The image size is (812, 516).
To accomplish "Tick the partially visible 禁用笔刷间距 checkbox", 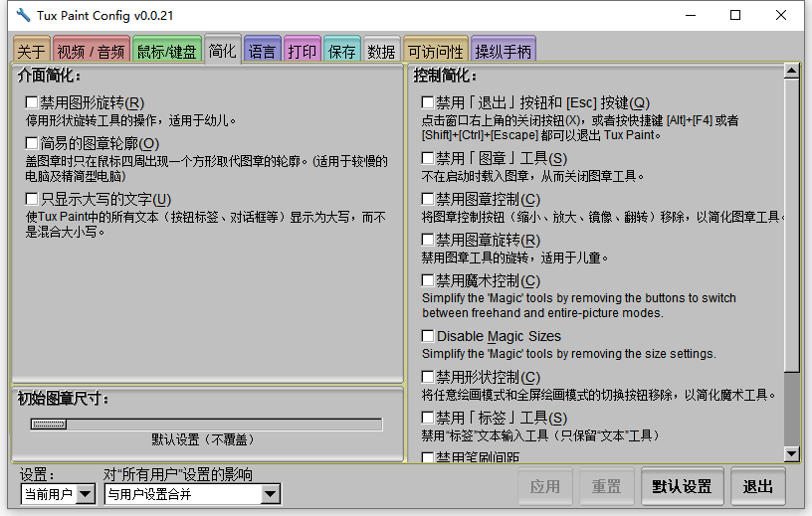I will pos(428,457).
